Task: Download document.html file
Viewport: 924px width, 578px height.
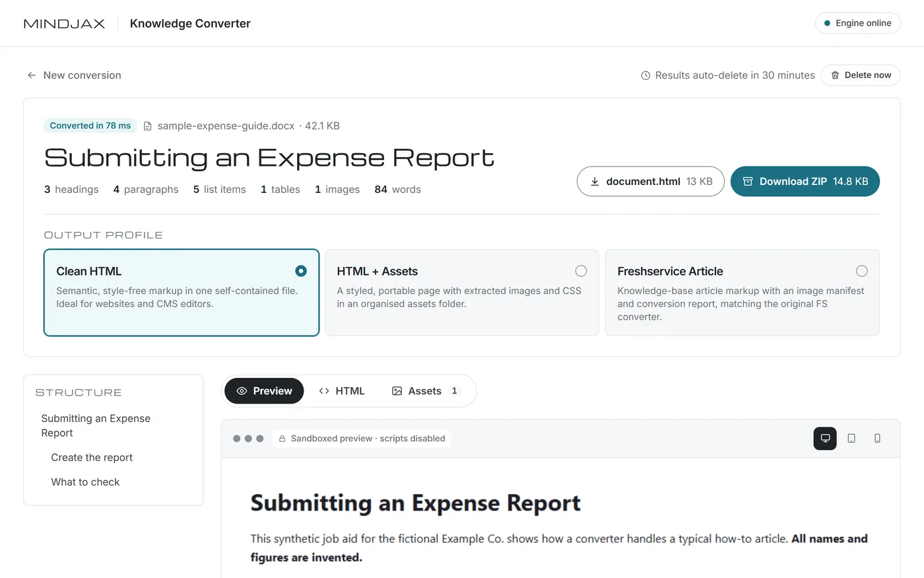Action: tap(651, 182)
